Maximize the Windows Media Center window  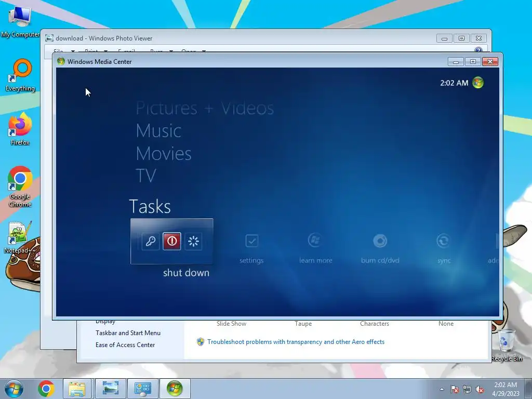click(x=473, y=61)
